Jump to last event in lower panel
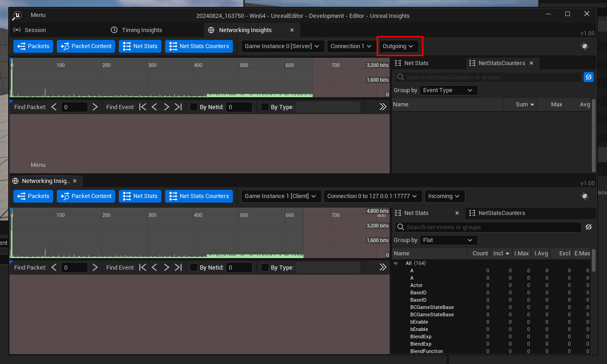Image resolution: width=607 pixels, height=364 pixels. [x=178, y=267]
